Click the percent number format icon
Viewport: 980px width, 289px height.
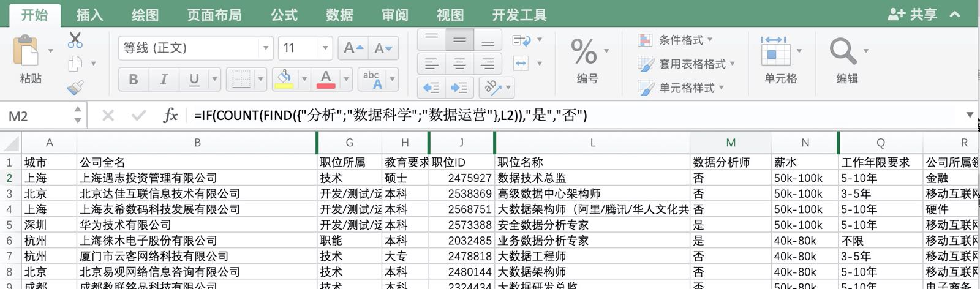point(583,51)
